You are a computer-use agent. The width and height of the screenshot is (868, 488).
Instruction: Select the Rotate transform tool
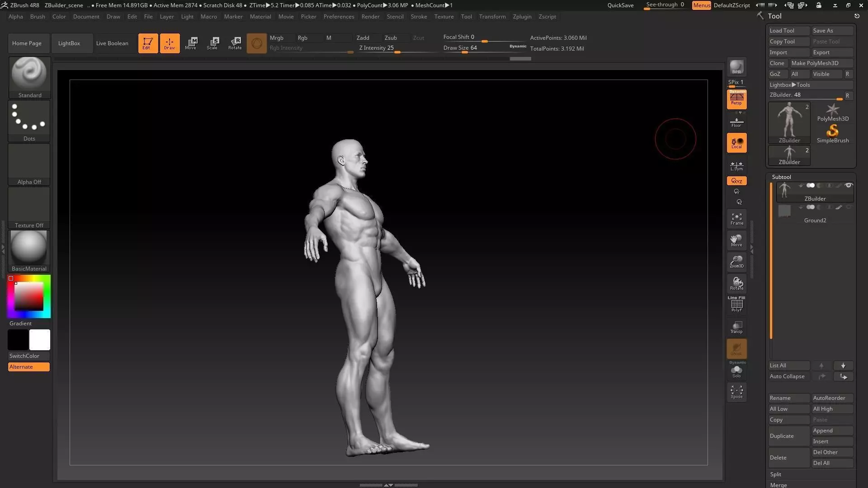[235, 43]
